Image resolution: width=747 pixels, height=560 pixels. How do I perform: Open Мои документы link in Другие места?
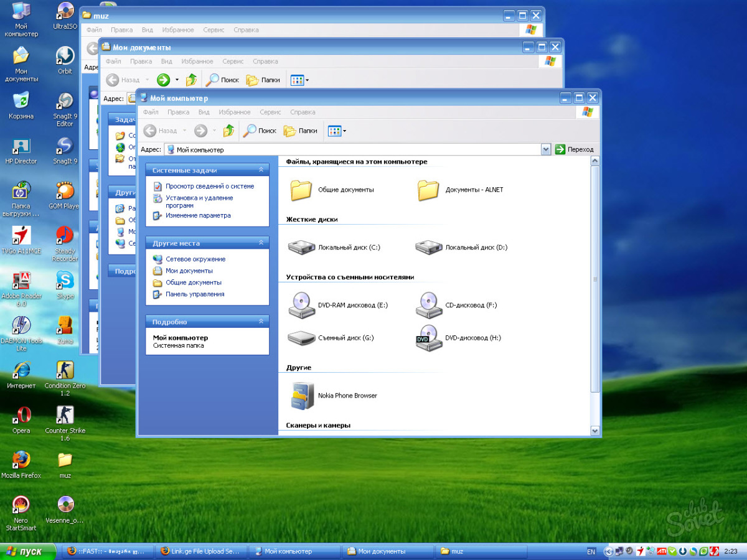tap(189, 271)
